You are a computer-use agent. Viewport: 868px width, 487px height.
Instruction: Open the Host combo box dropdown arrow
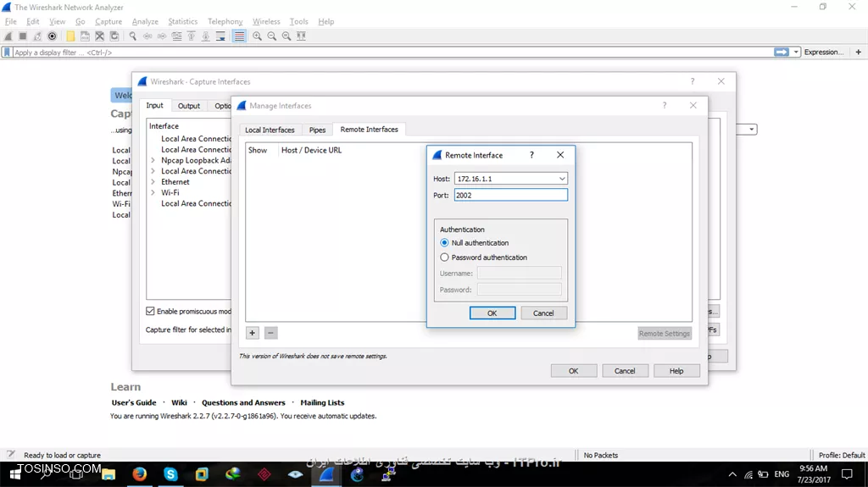pyautogui.click(x=562, y=179)
